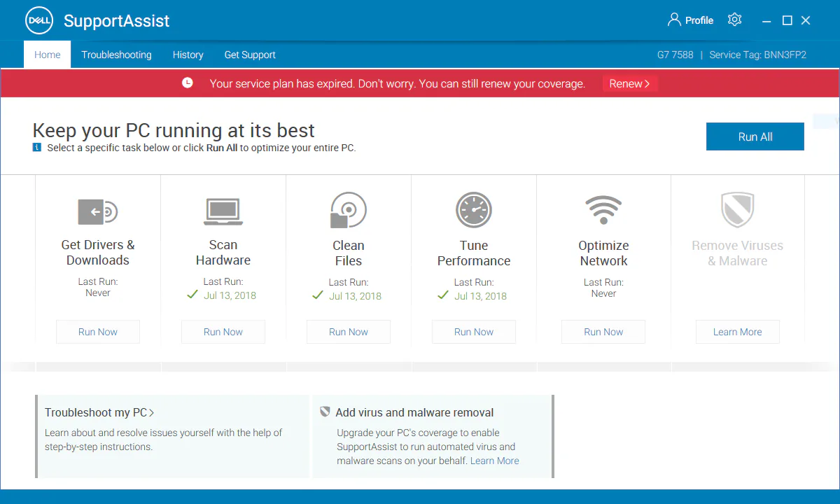Open the Get Support tab
The height and width of the screenshot is (504, 840).
(x=250, y=55)
